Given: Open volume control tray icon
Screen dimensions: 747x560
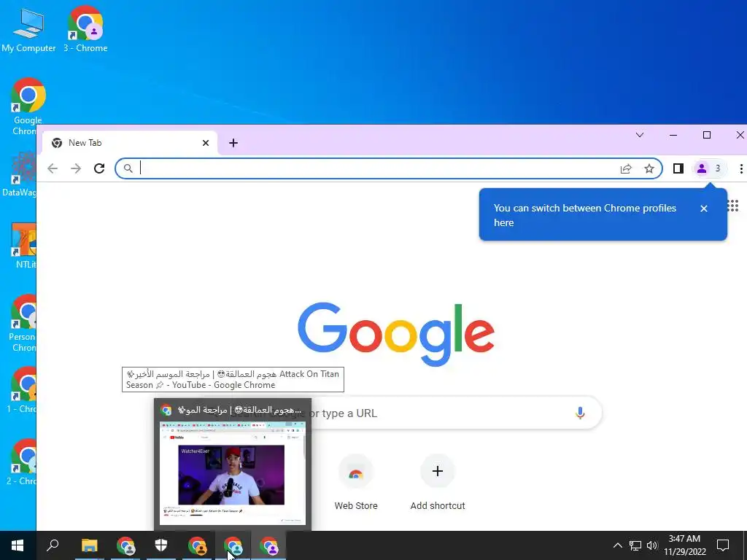Looking at the screenshot, I should point(652,545).
